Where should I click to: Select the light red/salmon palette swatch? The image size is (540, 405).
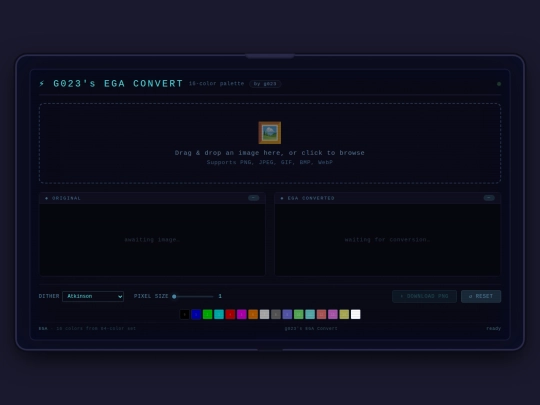click(x=321, y=314)
